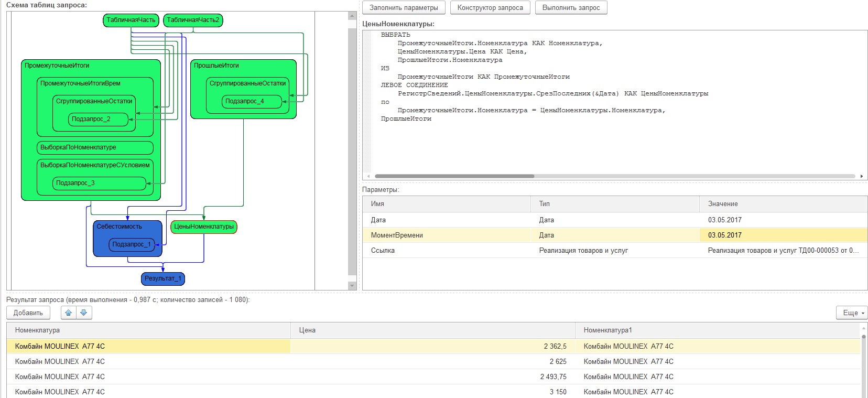Click the Добавить button

pos(28,313)
